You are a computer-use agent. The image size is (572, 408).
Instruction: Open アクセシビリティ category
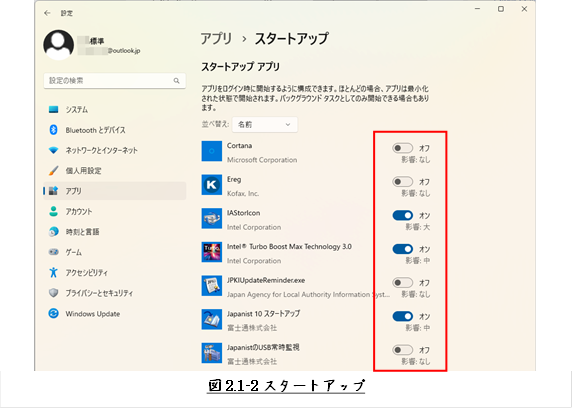tap(115, 272)
